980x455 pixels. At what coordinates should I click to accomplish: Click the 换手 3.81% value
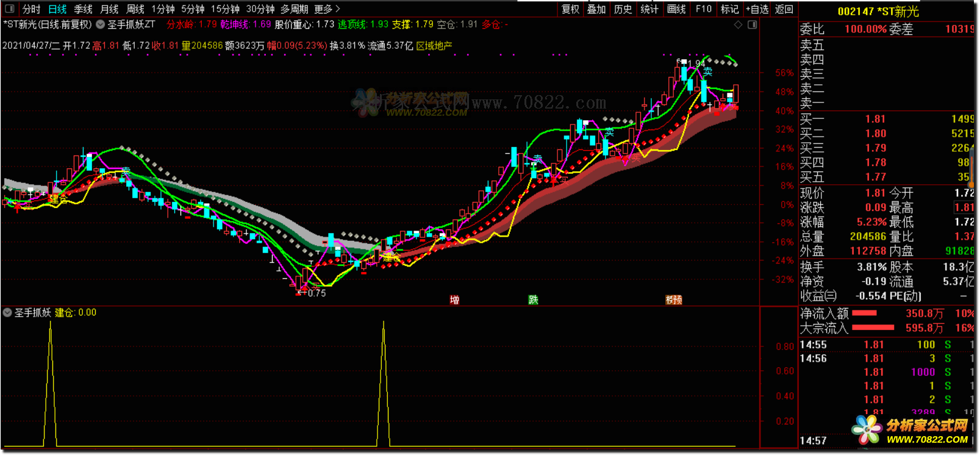point(871,267)
